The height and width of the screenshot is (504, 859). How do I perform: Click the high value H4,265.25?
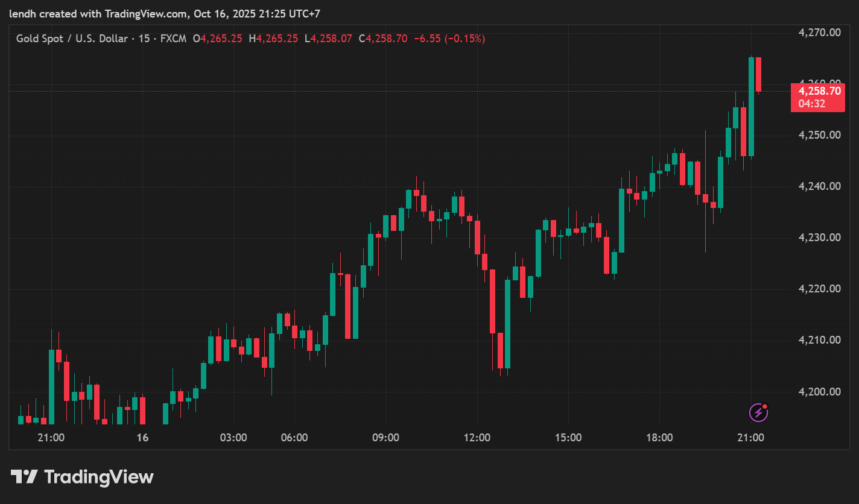tap(273, 39)
